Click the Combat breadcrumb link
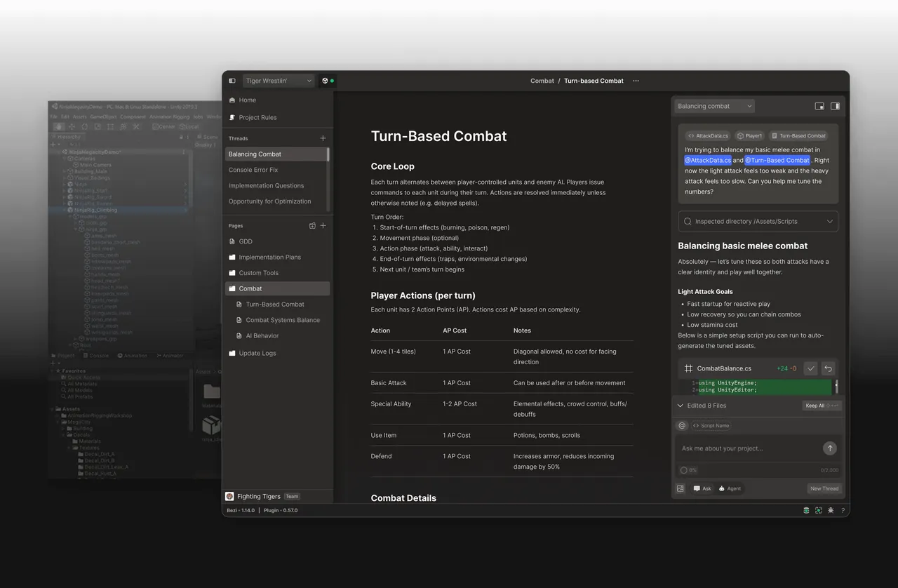This screenshot has height=588, width=898. (x=542, y=81)
